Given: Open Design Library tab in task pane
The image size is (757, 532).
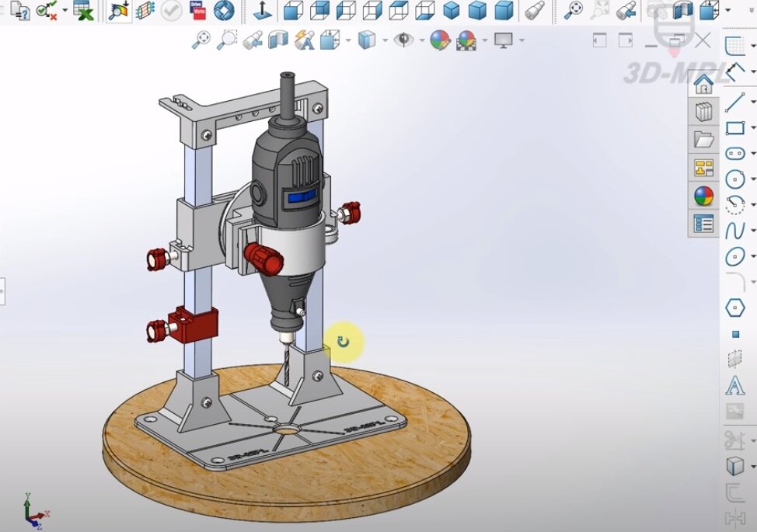Looking at the screenshot, I should (x=703, y=112).
